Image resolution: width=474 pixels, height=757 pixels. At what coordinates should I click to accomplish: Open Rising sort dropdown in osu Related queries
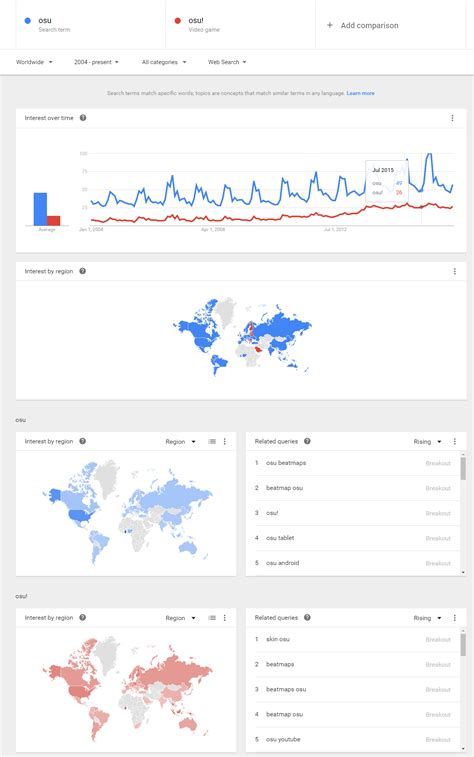(x=427, y=441)
